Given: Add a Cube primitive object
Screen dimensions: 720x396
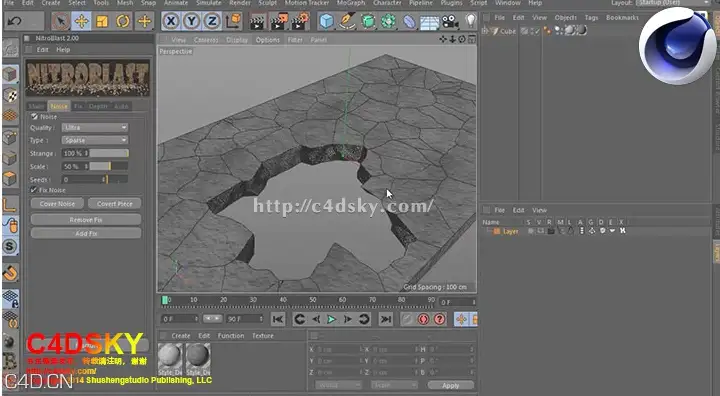Looking at the screenshot, I should [x=326, y=21].
